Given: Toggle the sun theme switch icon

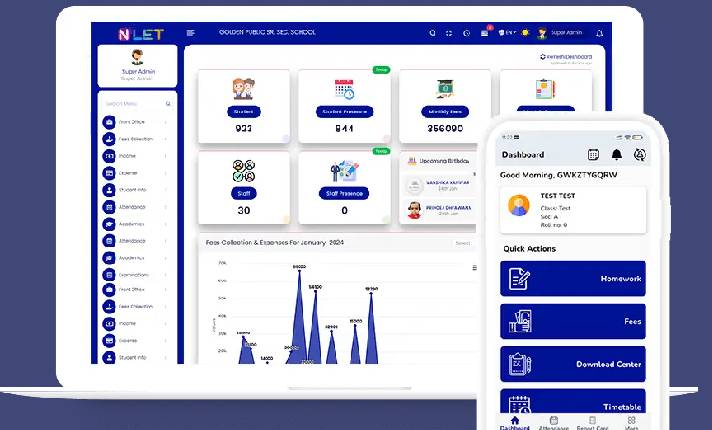Looking at the screenshot, I should (x=525, y=33).
